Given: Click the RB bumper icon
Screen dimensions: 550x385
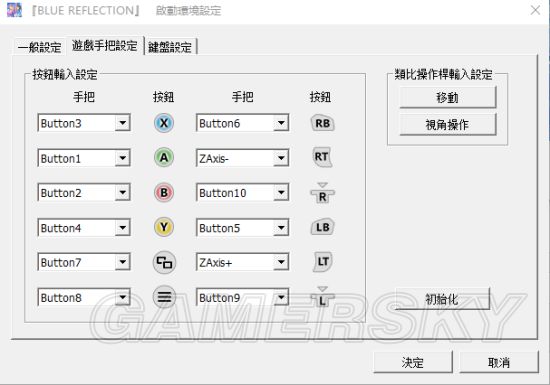Looking at the screenshot, I should 322,123.
